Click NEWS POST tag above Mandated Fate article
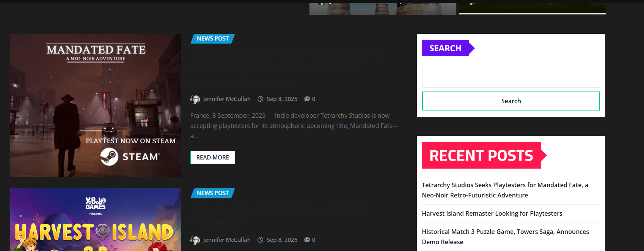This screenshot has height=251, width=644. pyautogui.click(x=213, y=39)
